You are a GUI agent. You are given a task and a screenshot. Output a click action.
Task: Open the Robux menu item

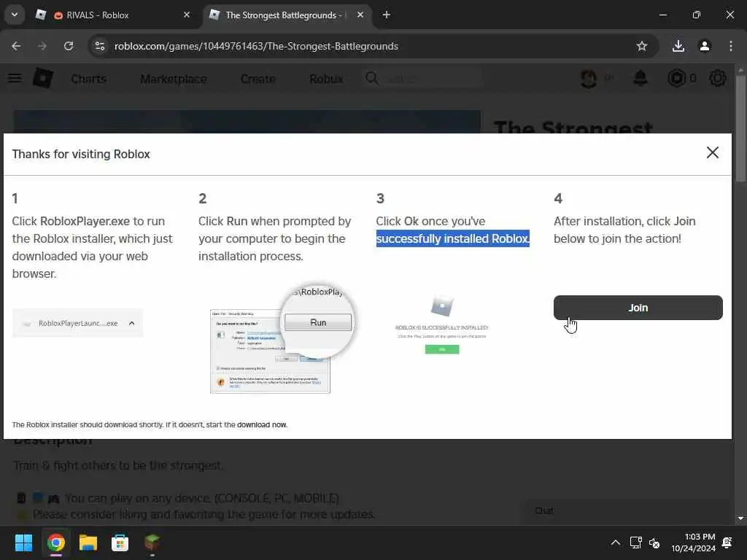coord(326,79)
